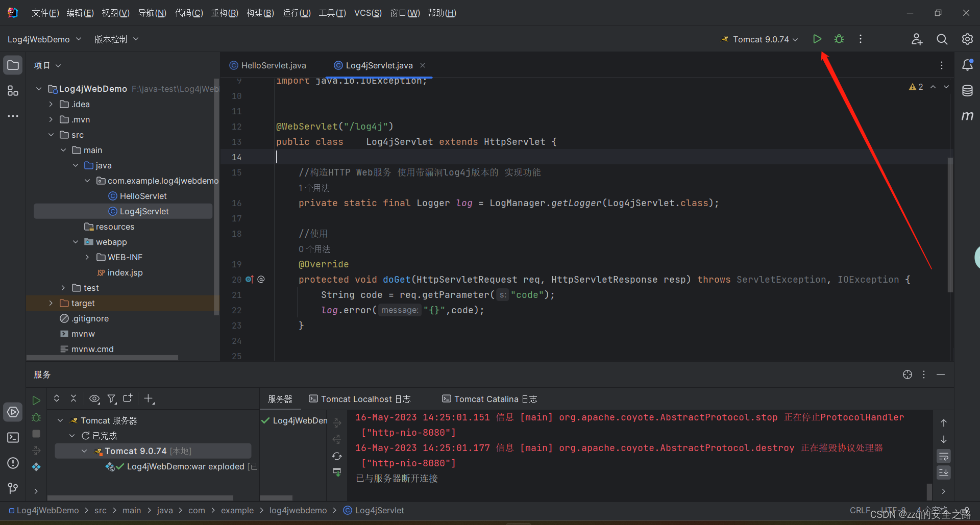
Task: Add a new service with plus icon
Action: (x=149, y=398)
